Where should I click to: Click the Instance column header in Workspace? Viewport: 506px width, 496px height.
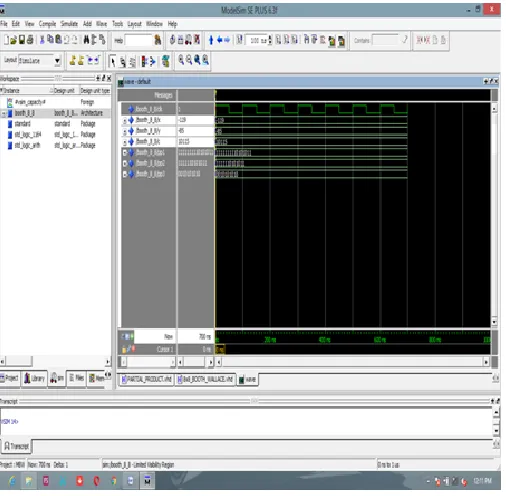(x=26, y=91)
